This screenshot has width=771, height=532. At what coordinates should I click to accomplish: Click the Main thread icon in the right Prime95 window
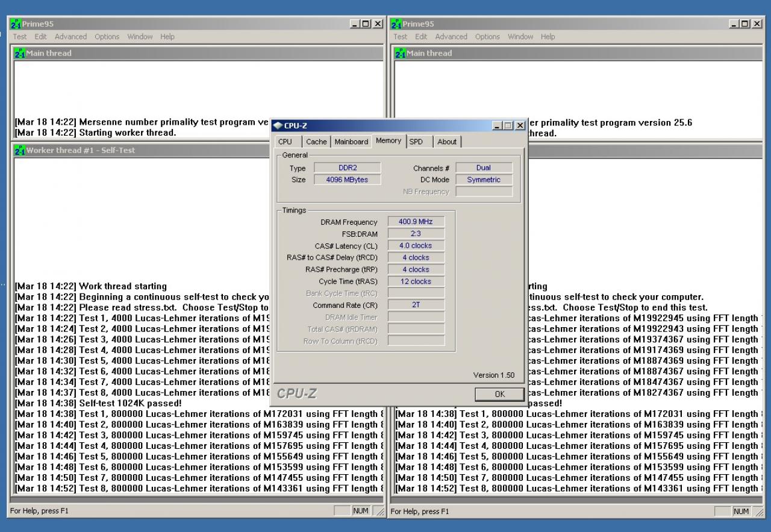[400, 54]
